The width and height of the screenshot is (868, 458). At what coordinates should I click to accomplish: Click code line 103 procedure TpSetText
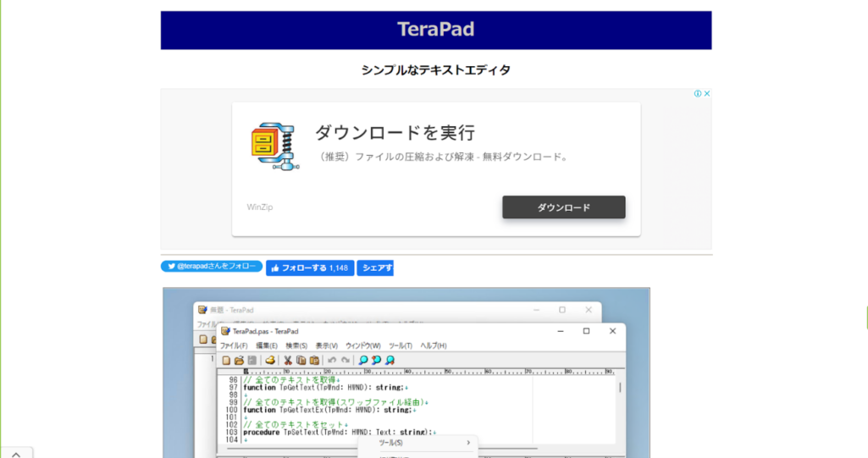click(x=340, y=432)
